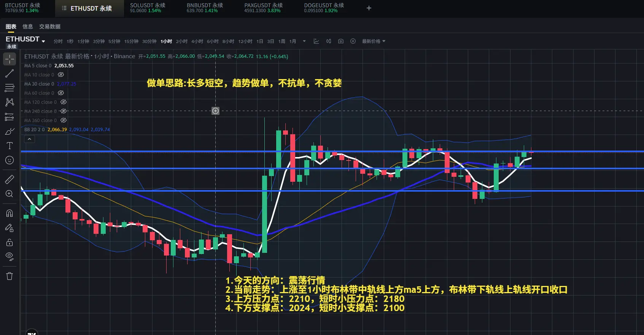
Task: Add a new symbol tab
Action: click(x=369, y=8)
